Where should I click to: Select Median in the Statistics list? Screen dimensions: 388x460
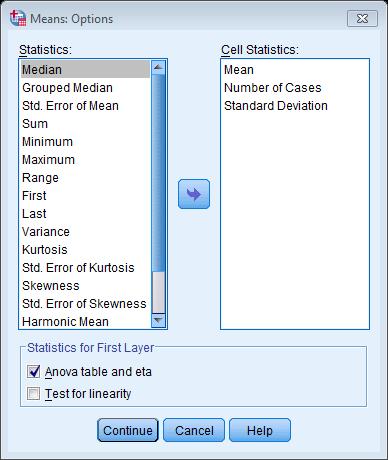tap(85, 69)
